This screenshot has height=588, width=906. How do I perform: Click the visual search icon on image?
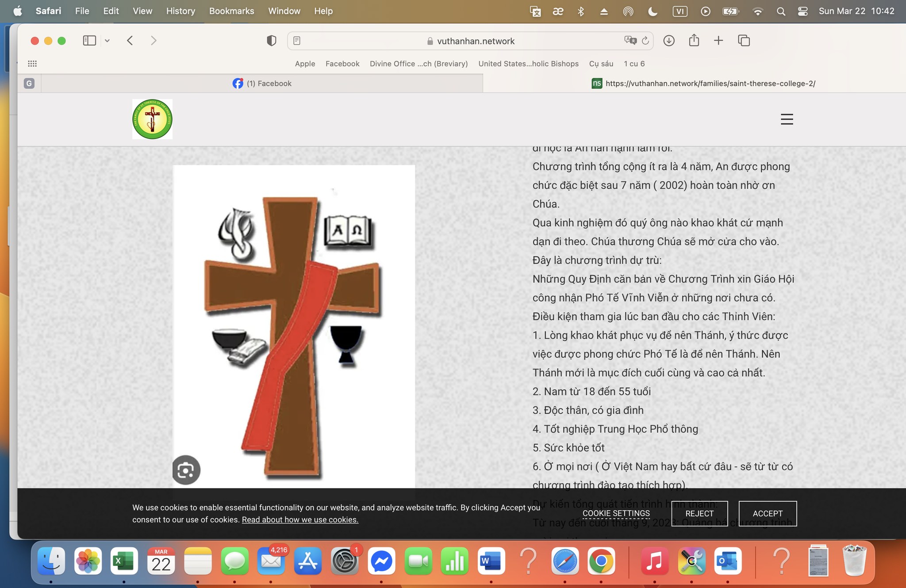coord(186,470)
